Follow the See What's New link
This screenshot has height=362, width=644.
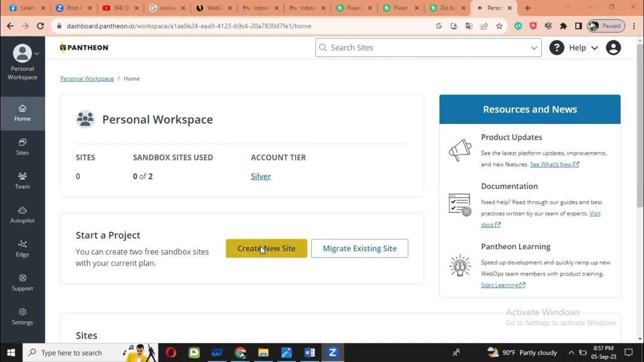pos(554,164)
